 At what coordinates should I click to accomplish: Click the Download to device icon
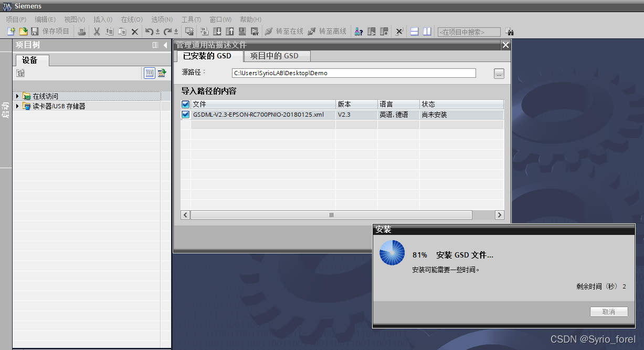pyautogui.click(x=217, y=32)
